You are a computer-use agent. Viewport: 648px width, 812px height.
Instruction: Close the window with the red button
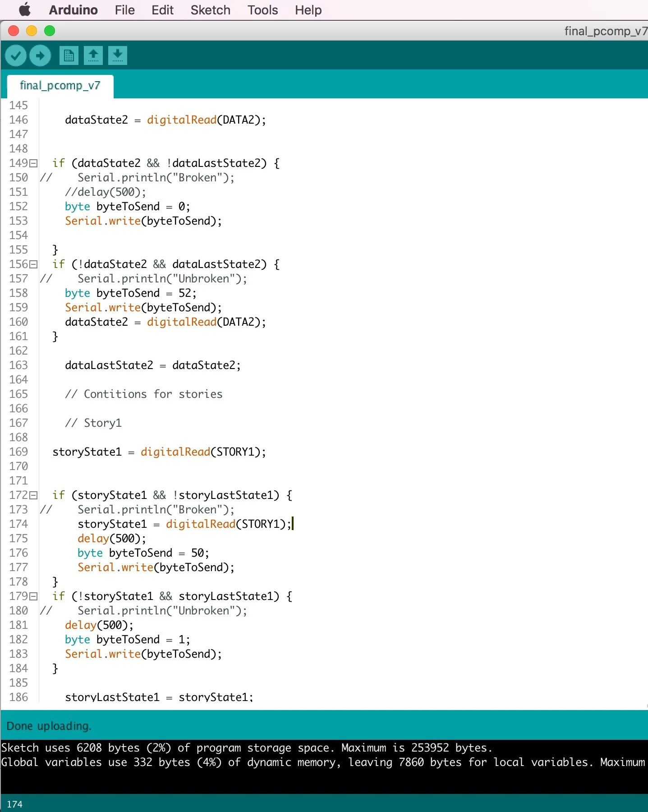pyautogui.click(x=14, y=31)
